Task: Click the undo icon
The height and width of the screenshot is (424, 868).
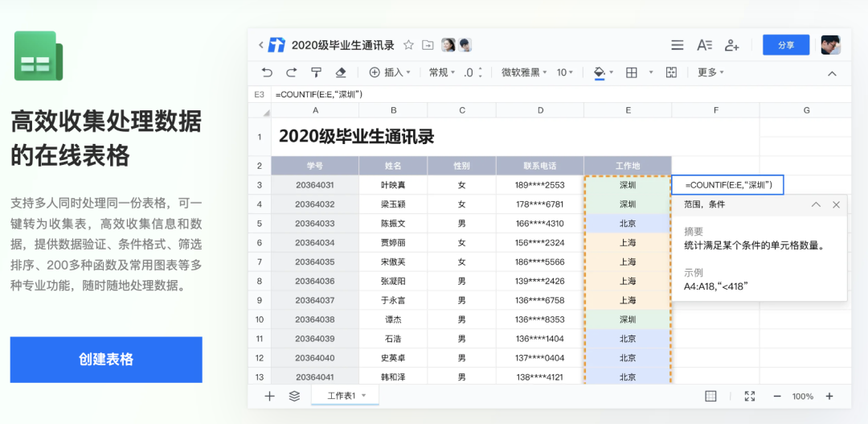Action: 267,72
